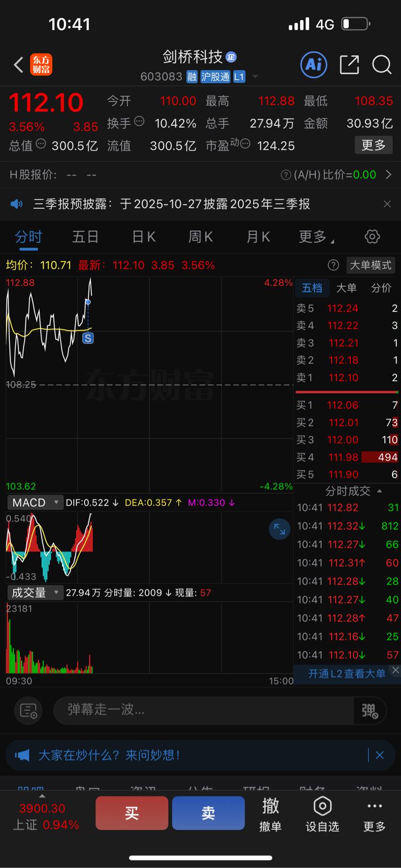
Task: Open the H股报价 row chevron
Action: click(x=388, y=175)
